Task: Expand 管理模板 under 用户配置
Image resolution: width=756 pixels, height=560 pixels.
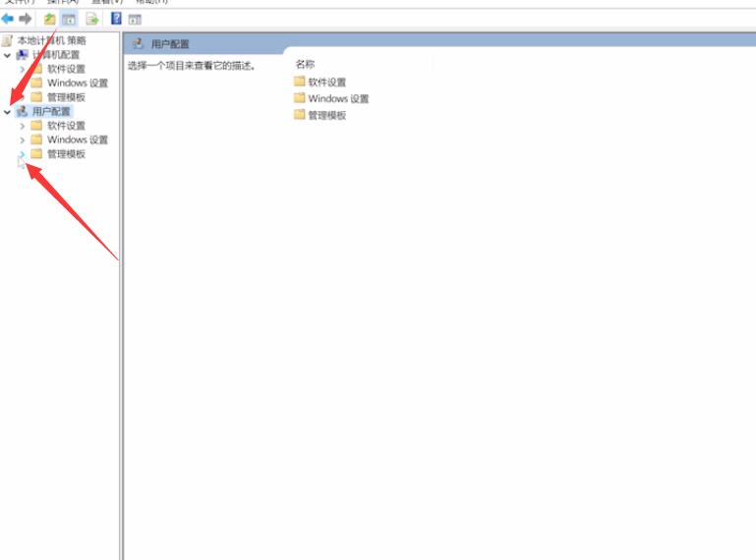Action: [x=23, y=154]
